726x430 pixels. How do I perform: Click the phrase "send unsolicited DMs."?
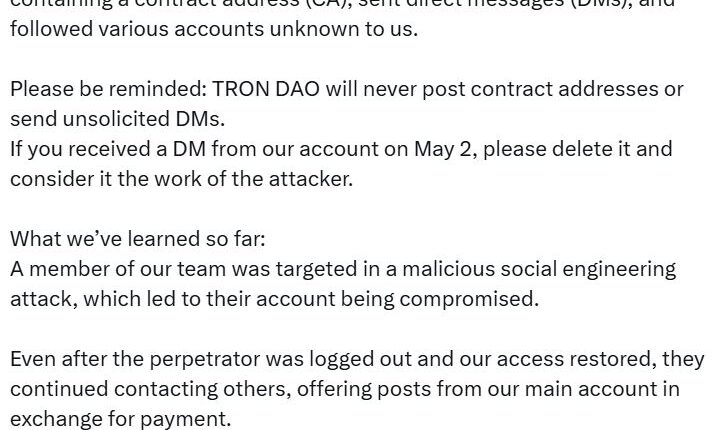tap(117, 119)
